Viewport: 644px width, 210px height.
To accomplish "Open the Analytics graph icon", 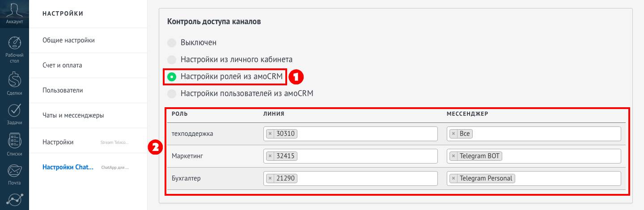I will click(x=14, y=200).
